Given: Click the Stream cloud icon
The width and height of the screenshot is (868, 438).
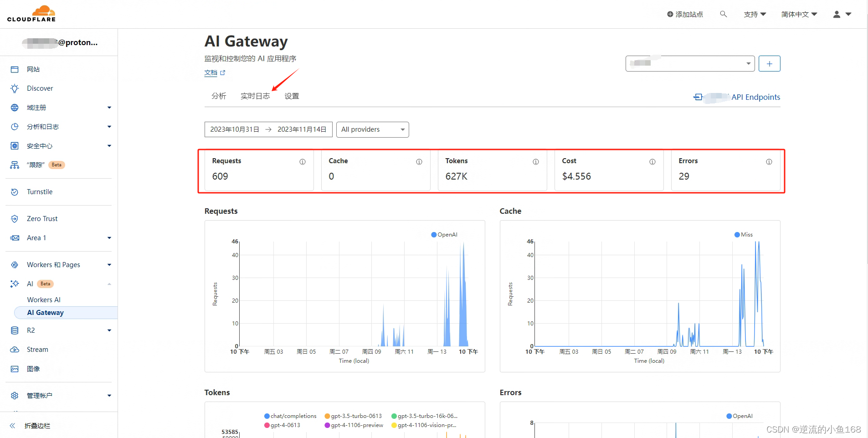Looking at the screenshot, I should 15,350.
